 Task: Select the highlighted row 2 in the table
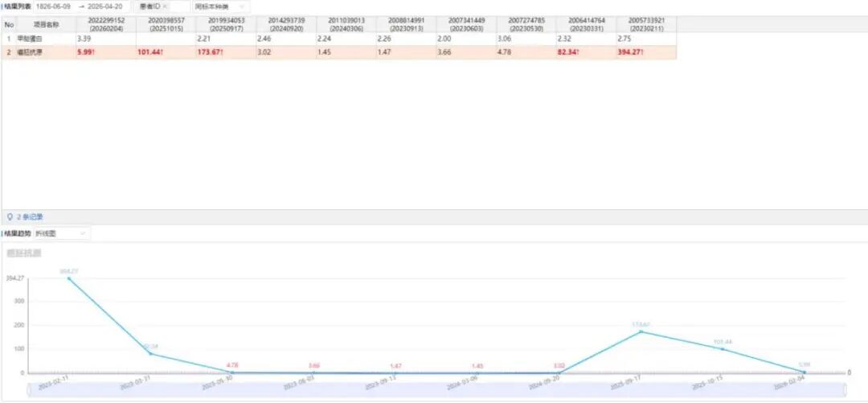[339, 52]
